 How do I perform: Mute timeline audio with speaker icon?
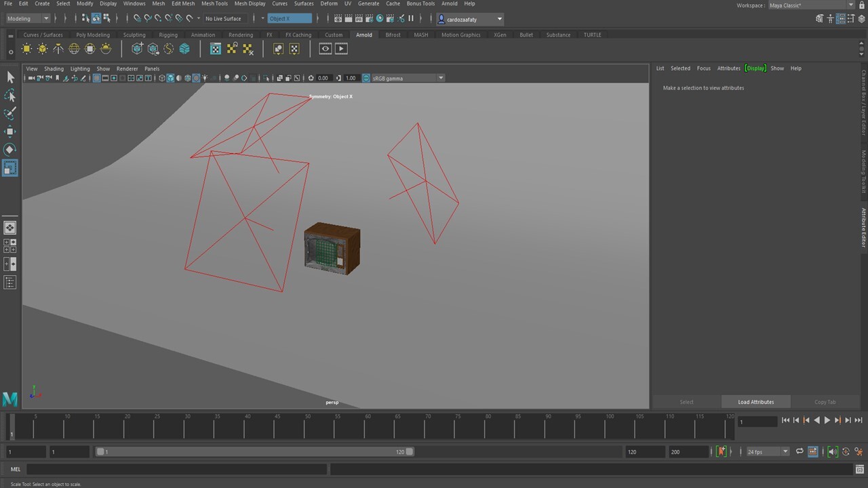pos(833,451)
